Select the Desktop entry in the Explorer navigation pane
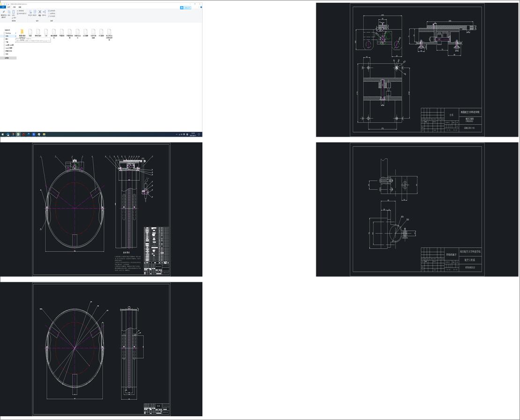Screen dimensions: 520x420 point(7,33)
